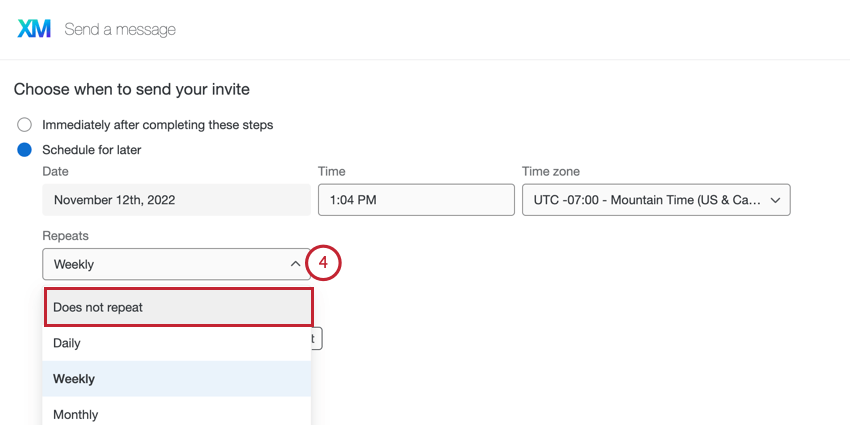This screenshot has height=425, width=850.
Task: Open the date field showing November 12th, 2022
Action: [x=176, y=200]
